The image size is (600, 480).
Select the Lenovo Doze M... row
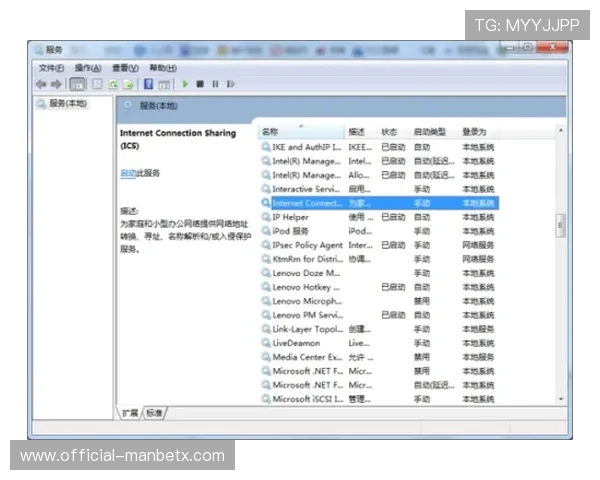pos(380,273)
